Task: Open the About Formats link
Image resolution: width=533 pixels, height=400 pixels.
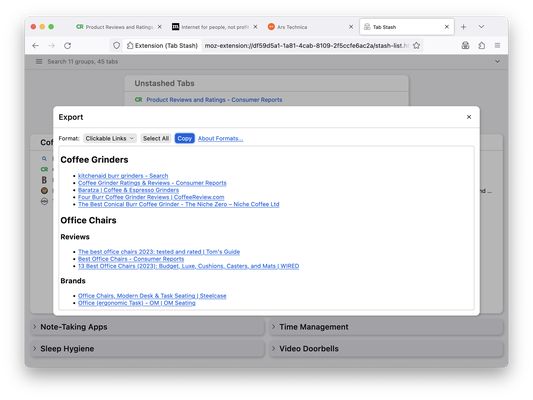Action: [220, 139]
